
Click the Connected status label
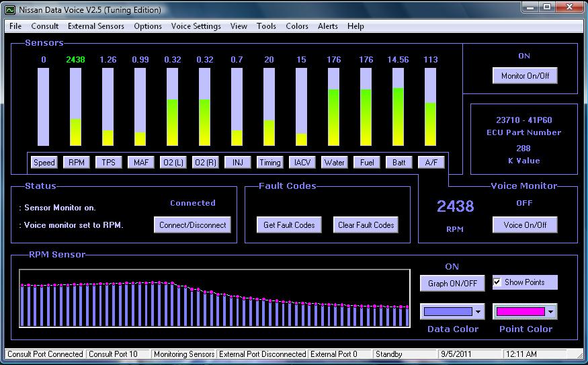click(x=193, y=203)
